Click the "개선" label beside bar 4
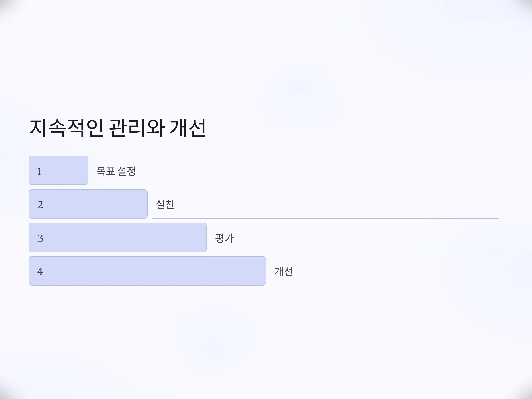This screenshot has height=399, width=532. 284,272
